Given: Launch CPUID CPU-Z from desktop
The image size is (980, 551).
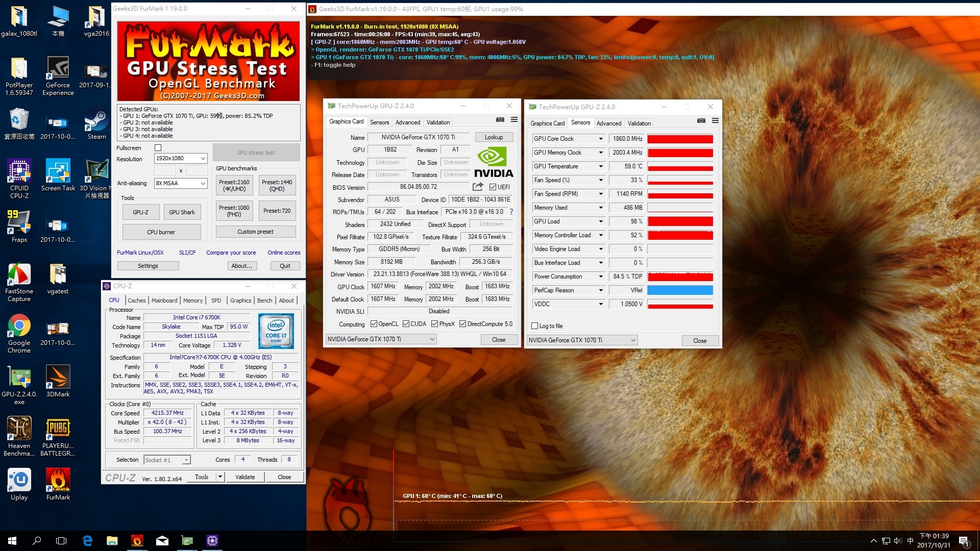Looking at the screenshot, I should pos(19,178).
